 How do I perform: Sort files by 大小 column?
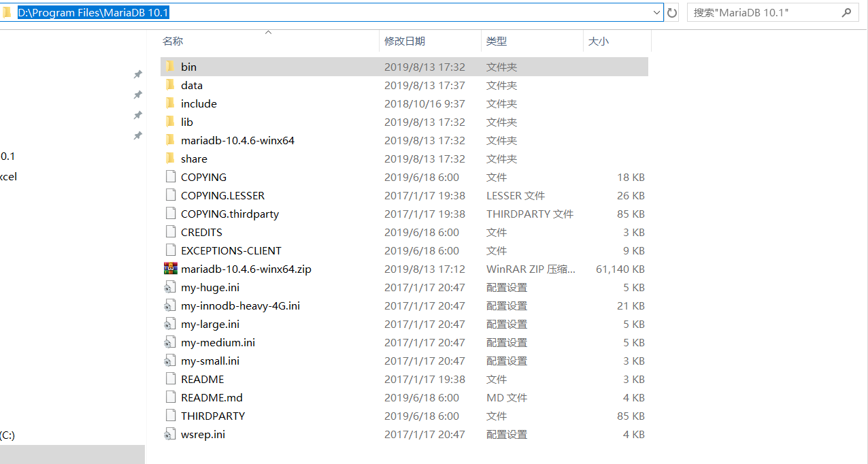tap(599, 41)
